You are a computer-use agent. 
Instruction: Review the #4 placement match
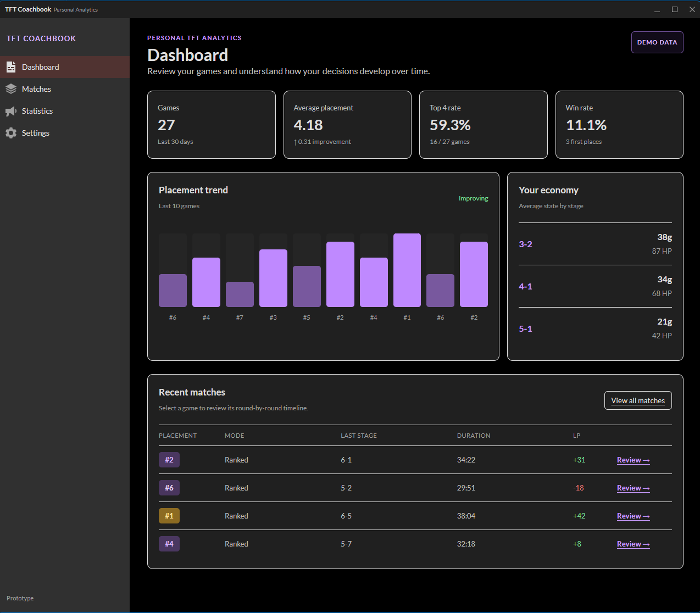633,544
